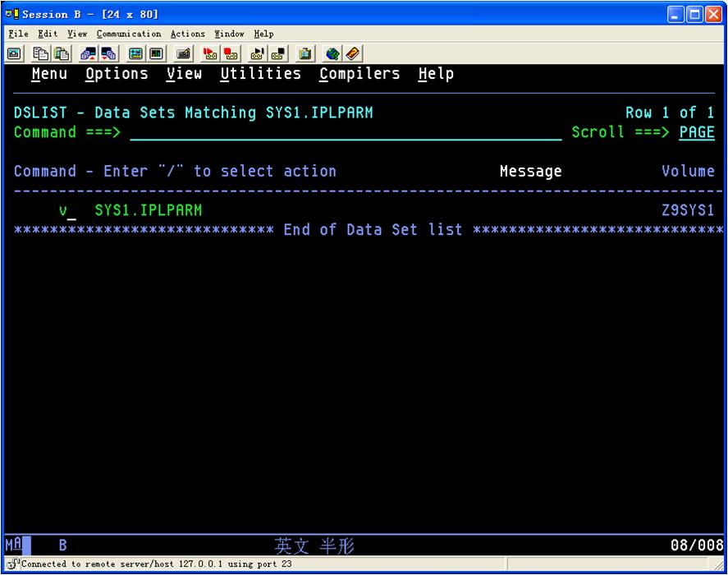Open the ISPF View pull-down

coord(185,74)
